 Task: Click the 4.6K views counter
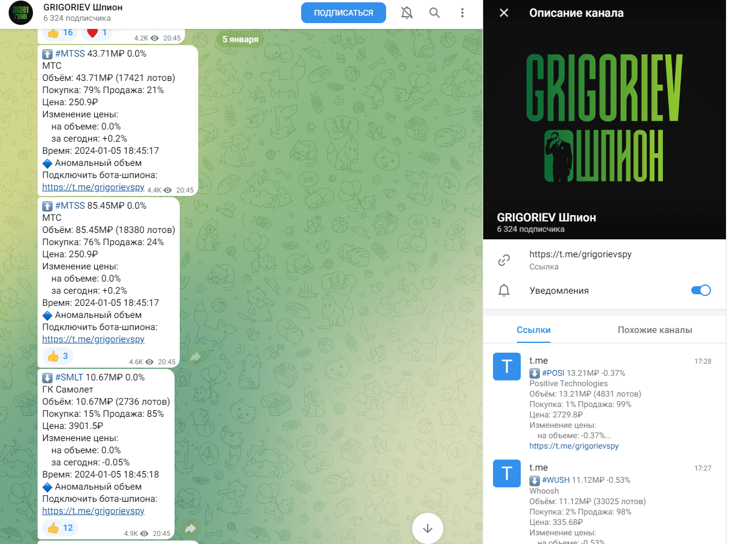click(x=141, y=362)
